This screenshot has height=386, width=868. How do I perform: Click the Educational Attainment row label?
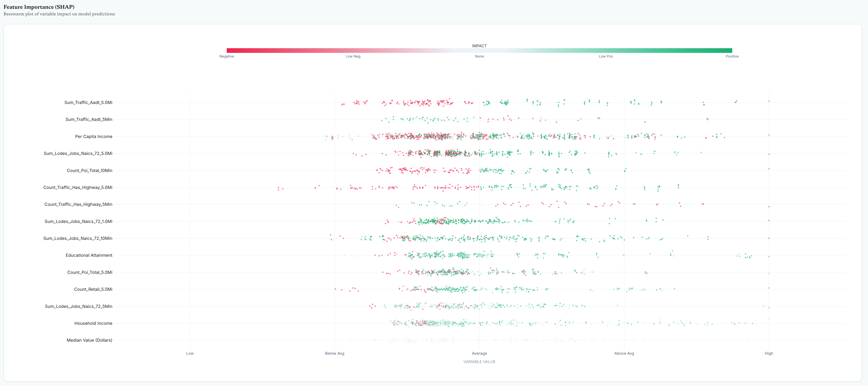(89, 255)
